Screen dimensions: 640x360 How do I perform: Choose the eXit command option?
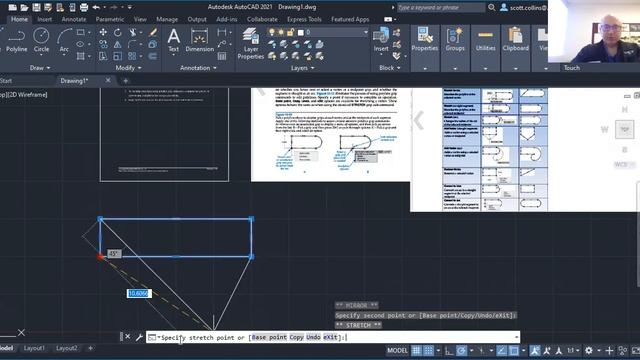tap(331, 337)
